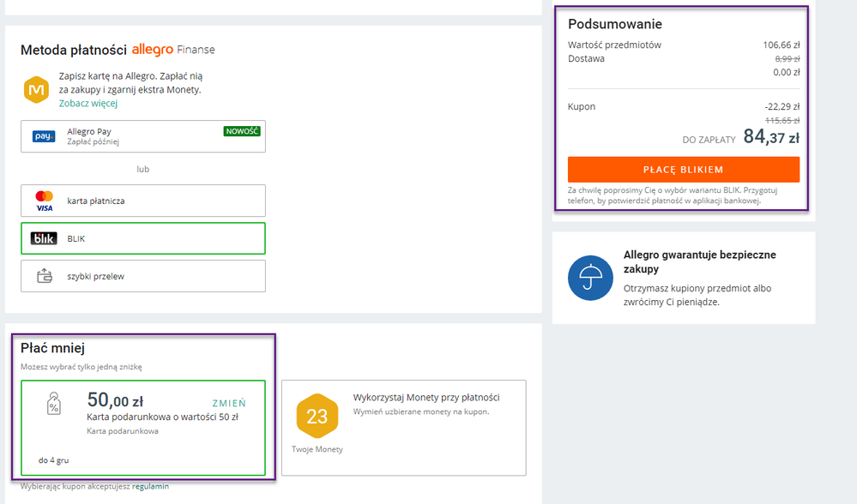The image size is (857, 504).
Task: Click the Twoje Monety label
Action: (x=317, y=449)
